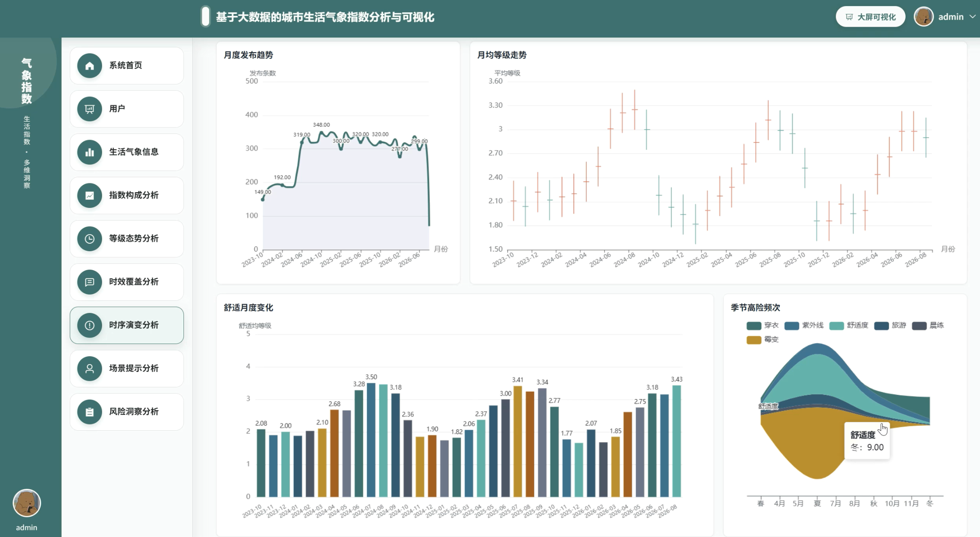This screenshot has height=537, width=980.
Task: Click the 夏 season axis label
Action: click(817, 503)
